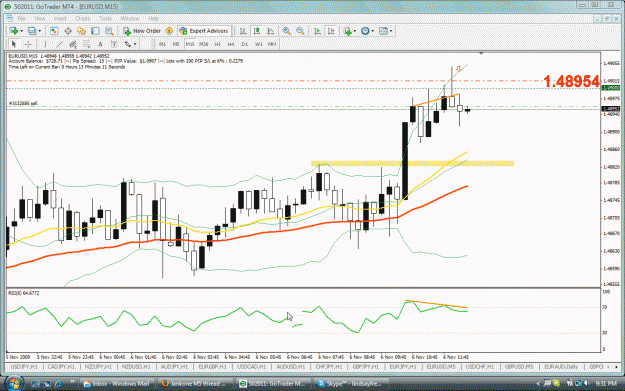Open Periods clock icon
The height and width of the screenshot is (391, 625).
pyautogui.click(x=365, y=31)
